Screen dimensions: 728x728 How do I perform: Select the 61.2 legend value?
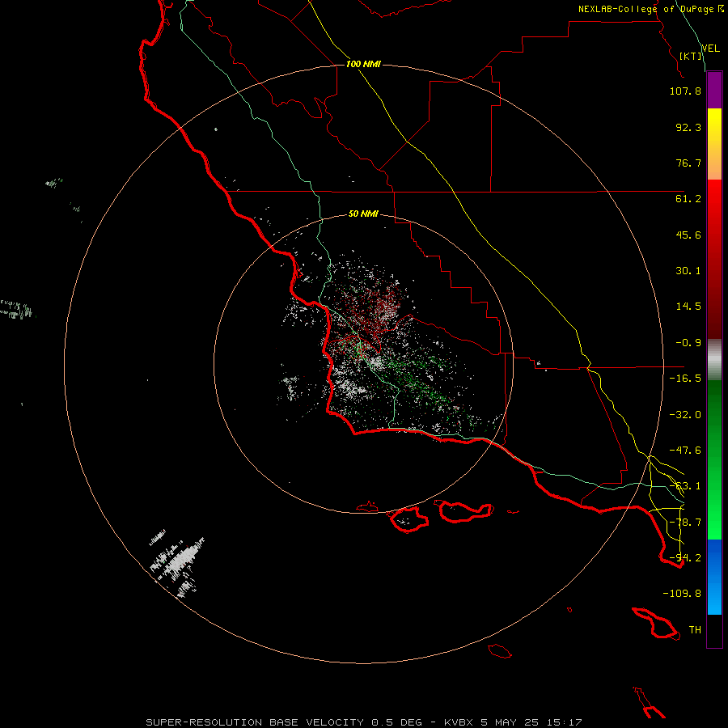pos(688,199)
